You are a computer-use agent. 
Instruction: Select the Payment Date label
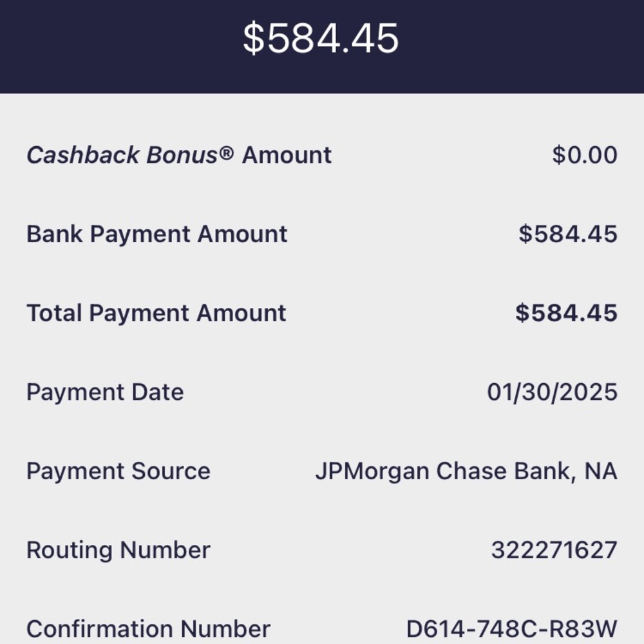[x=105, y=392]
